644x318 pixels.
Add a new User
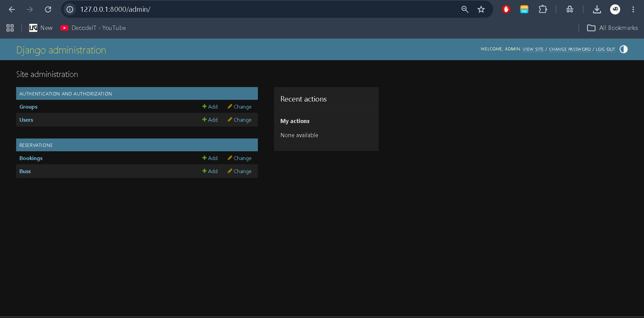click(x=210, y=120)
